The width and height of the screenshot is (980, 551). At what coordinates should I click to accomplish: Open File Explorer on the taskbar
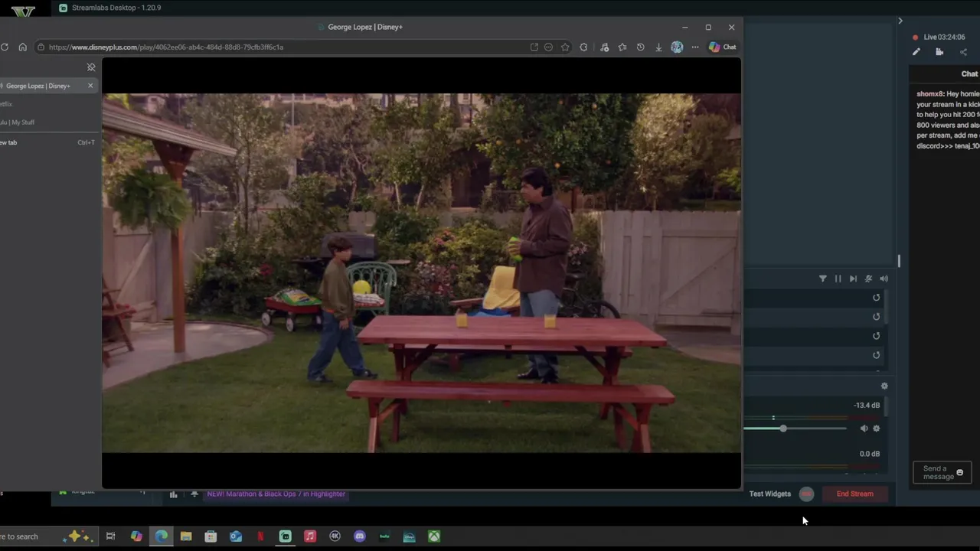coord(186,536)
